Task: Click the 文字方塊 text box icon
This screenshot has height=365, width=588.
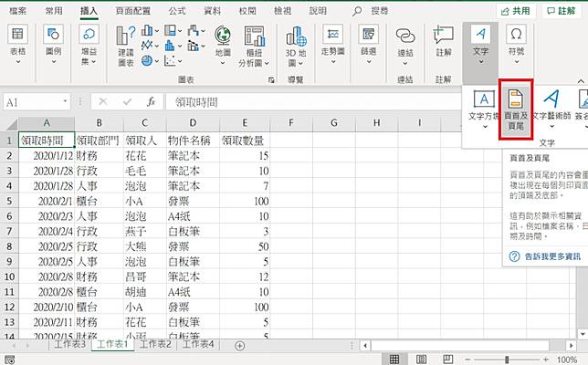Action: (484, 99)
